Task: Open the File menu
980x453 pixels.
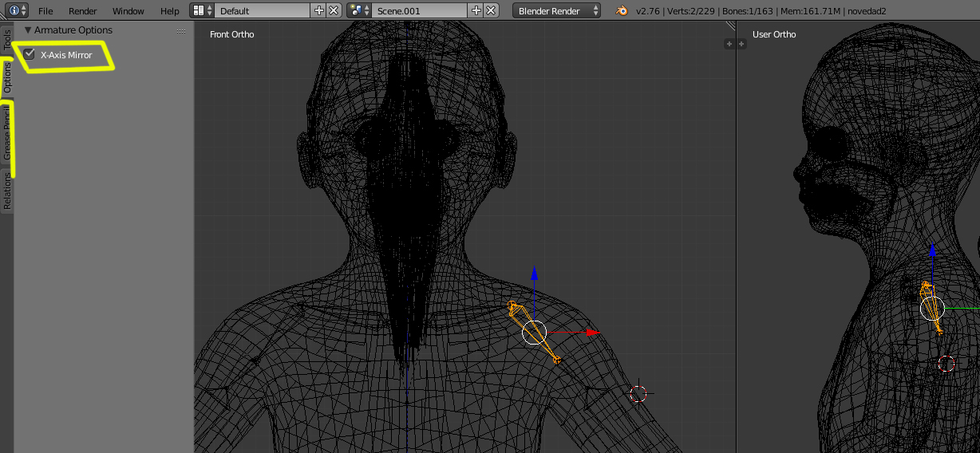Action: coord(45,11)
